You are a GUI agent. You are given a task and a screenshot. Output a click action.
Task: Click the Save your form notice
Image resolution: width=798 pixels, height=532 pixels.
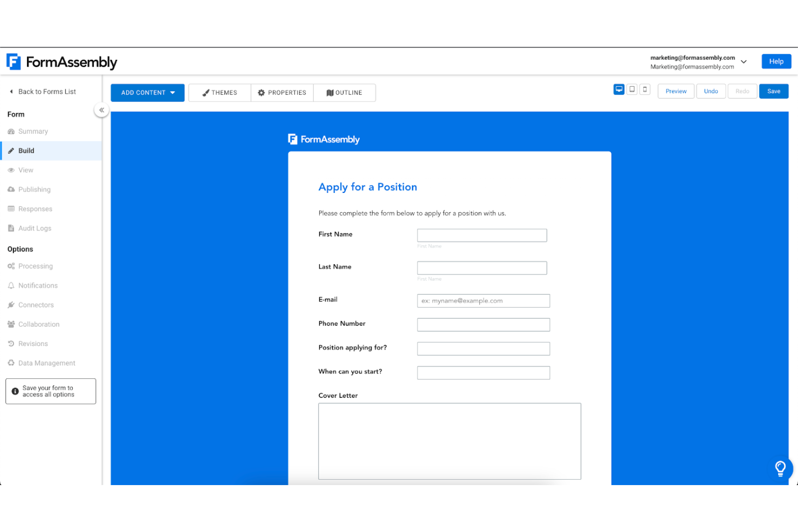(x=51, y=391)
